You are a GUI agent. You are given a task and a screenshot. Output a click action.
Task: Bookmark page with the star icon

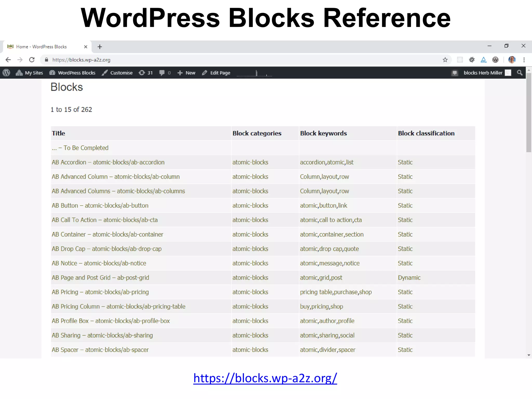(445, 60)
